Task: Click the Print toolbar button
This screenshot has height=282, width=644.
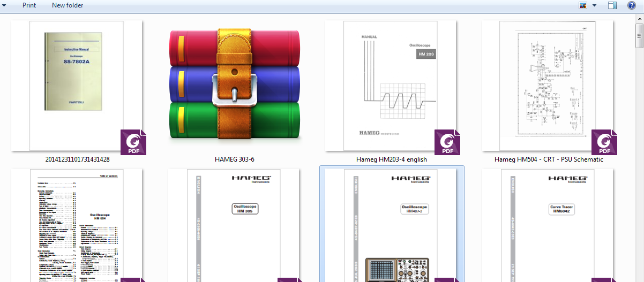Action: click(x=29, y=5)
